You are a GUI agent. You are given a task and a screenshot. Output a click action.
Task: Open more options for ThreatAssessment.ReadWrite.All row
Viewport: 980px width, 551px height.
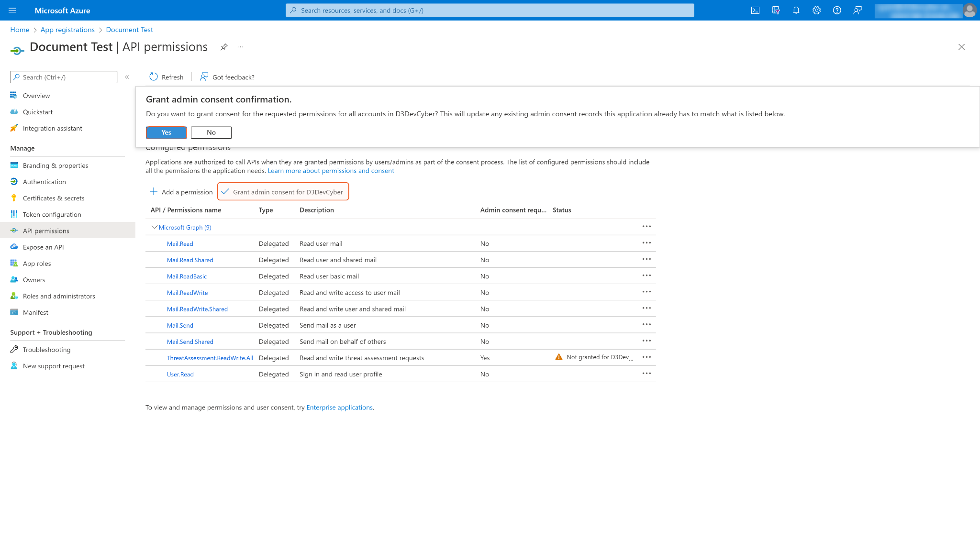point(646,357)
